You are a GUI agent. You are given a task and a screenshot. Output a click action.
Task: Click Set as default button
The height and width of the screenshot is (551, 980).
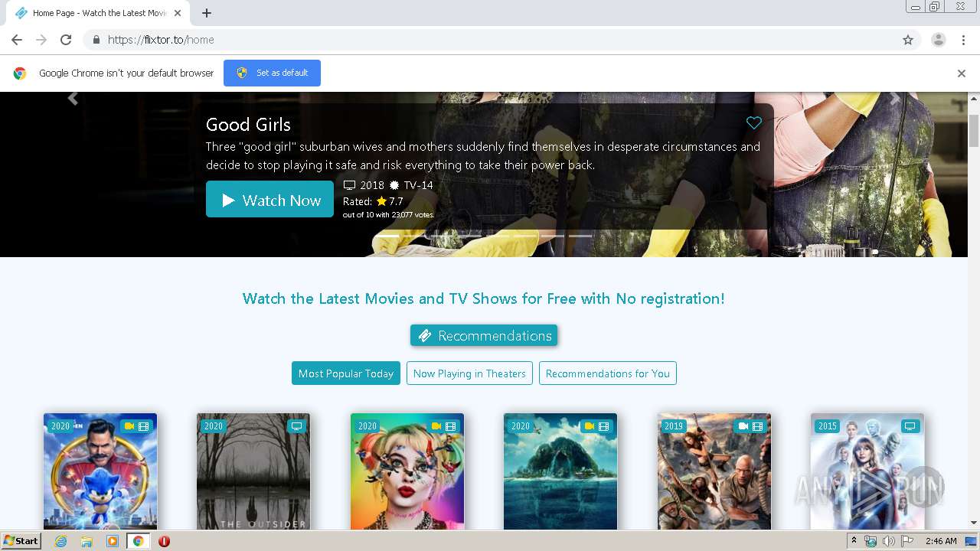[272, 73]
